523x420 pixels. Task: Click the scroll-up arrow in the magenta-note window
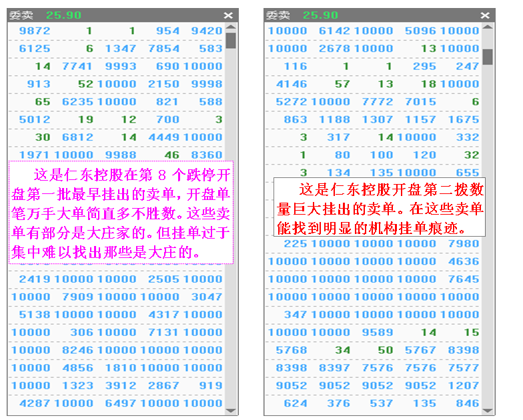coord(231,27)
